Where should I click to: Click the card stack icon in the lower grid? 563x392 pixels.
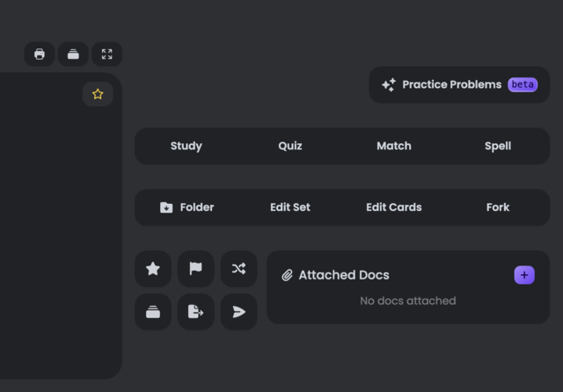click(153, 312)
